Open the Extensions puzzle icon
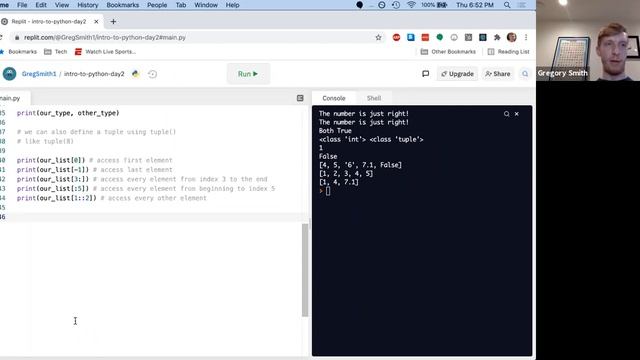 coord(497,38)
